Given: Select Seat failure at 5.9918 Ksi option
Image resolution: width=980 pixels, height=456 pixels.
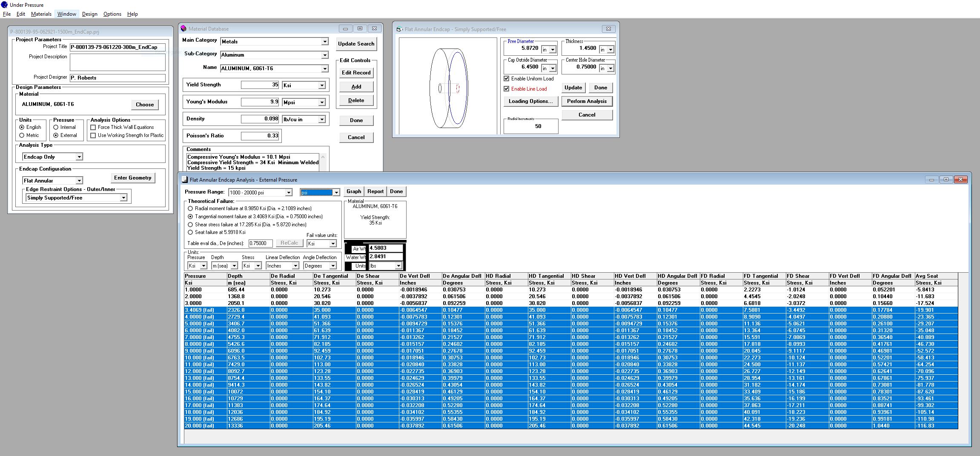Looking at the screenshot, I should [190, 232].
